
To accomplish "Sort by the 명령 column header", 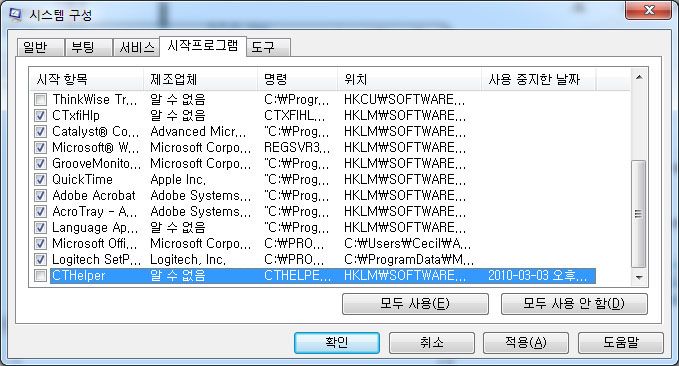I will tap(297, 79).
